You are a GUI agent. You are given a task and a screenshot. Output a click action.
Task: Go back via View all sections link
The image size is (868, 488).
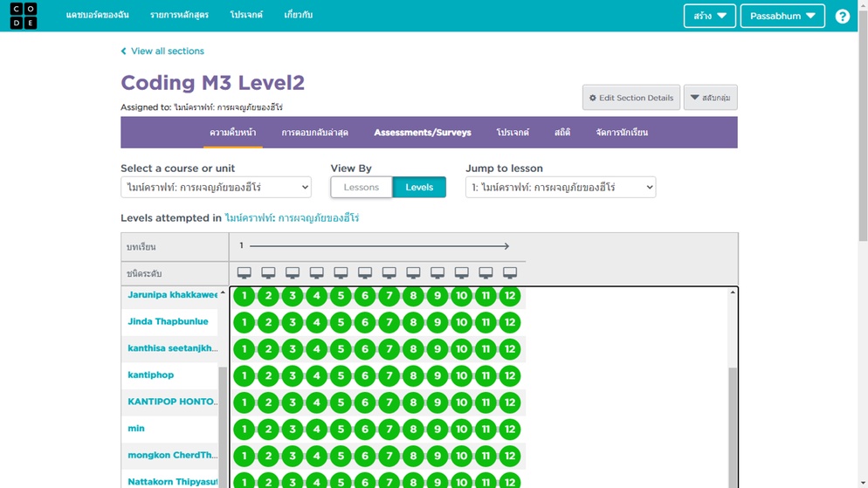(167, 52)
